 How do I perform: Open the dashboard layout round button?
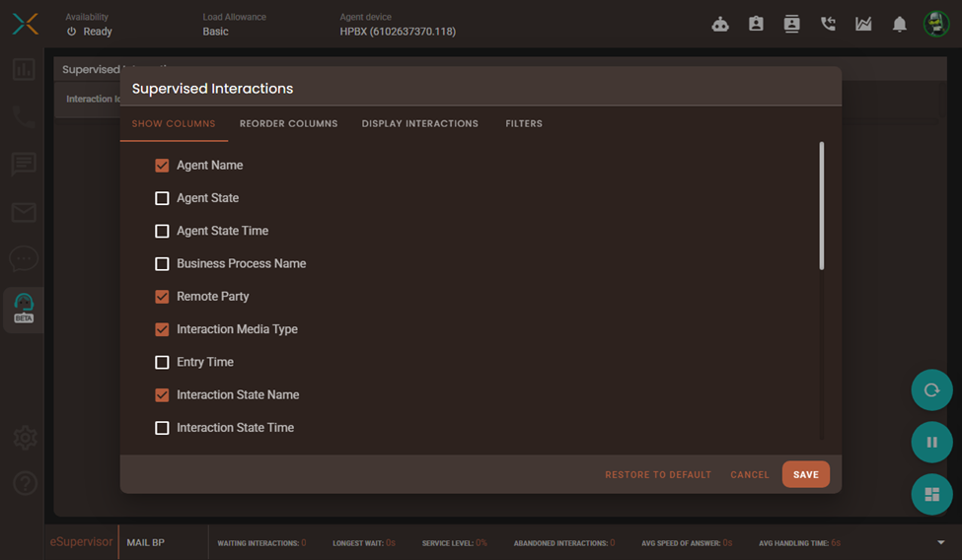931,494
